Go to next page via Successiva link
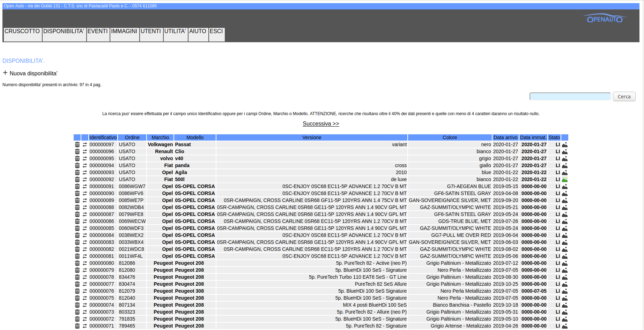The height and width of the screenshot is (330, 644). pyautogui.click(x=321, y=124)
